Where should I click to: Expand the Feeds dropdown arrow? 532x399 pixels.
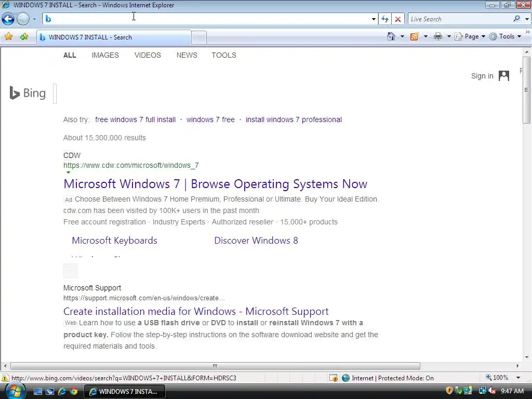point(425,36)
